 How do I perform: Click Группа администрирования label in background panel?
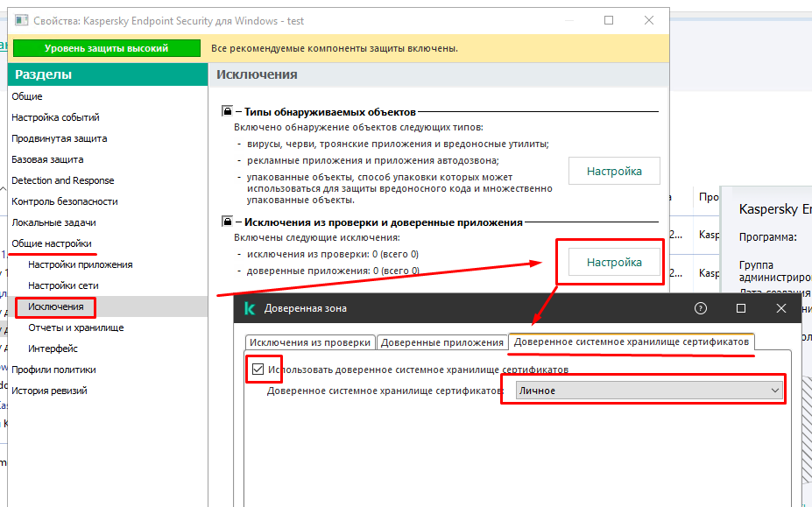(775, 271)
